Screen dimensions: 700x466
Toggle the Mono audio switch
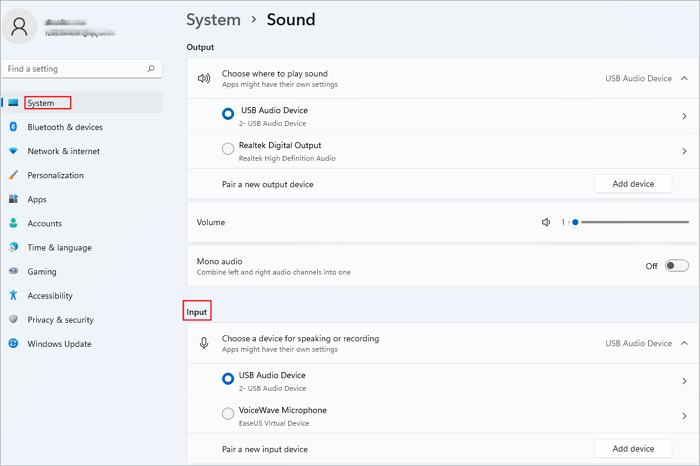[x=677, y=266]
